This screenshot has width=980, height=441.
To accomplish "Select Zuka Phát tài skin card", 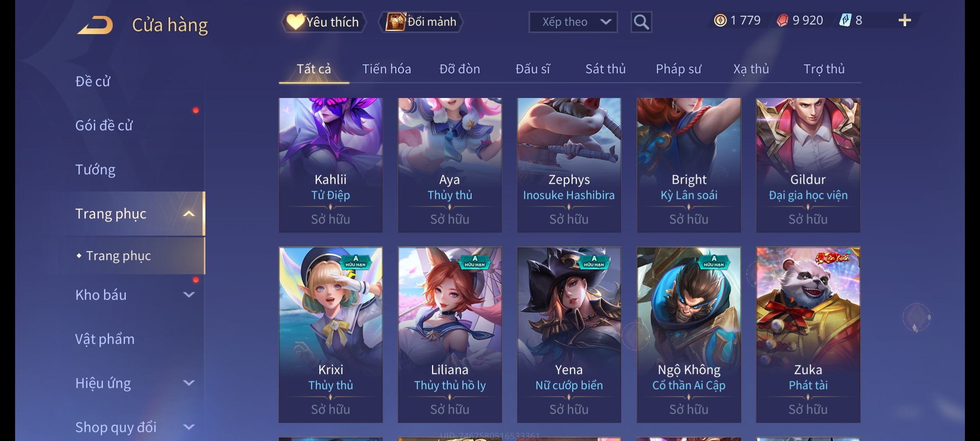I will [x=808, y=335].
